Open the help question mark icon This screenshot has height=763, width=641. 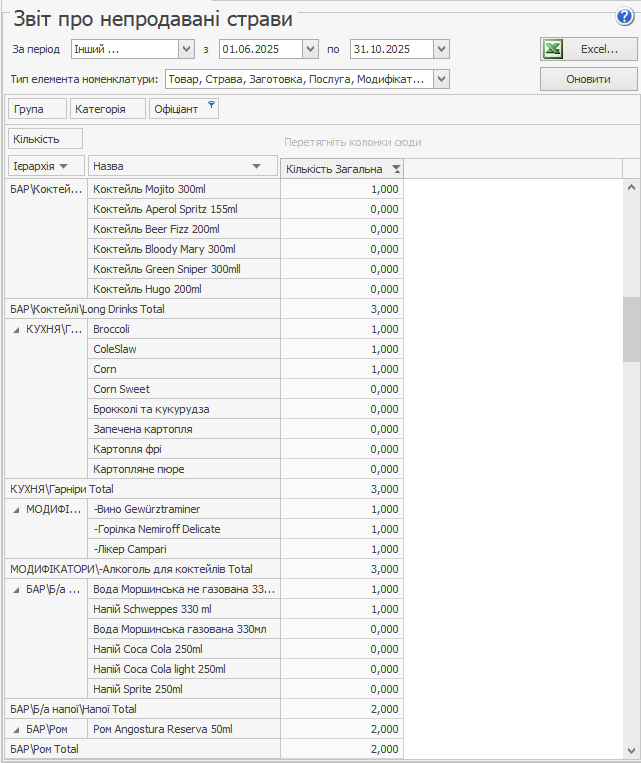pos(626,15)
